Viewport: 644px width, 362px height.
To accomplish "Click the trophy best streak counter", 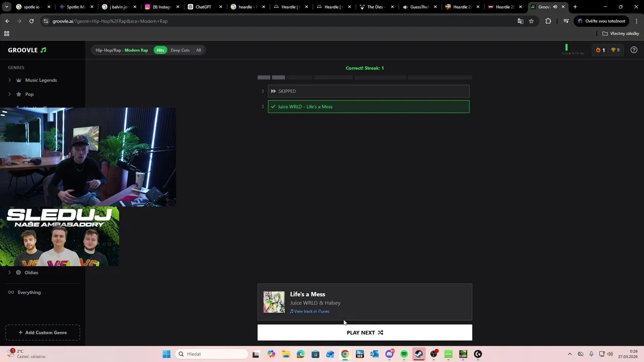I will (x=615, y=50).
